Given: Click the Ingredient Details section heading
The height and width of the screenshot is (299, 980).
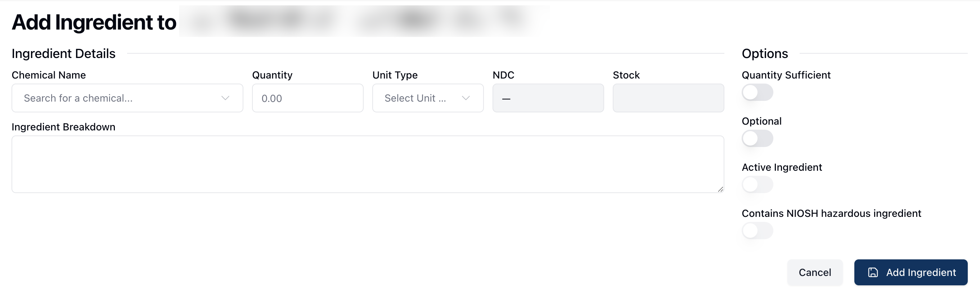Looking at the screenshot, I should [63, 54].
